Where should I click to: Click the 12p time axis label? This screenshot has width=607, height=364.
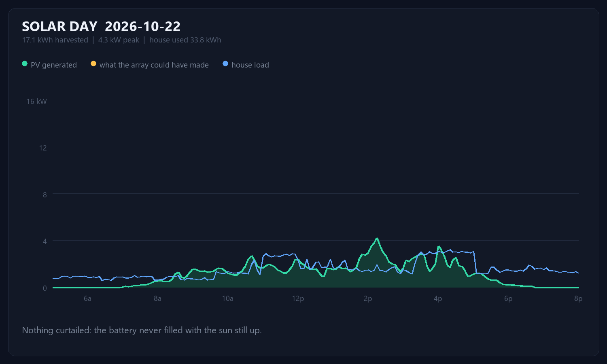click(x=298, y=299)
